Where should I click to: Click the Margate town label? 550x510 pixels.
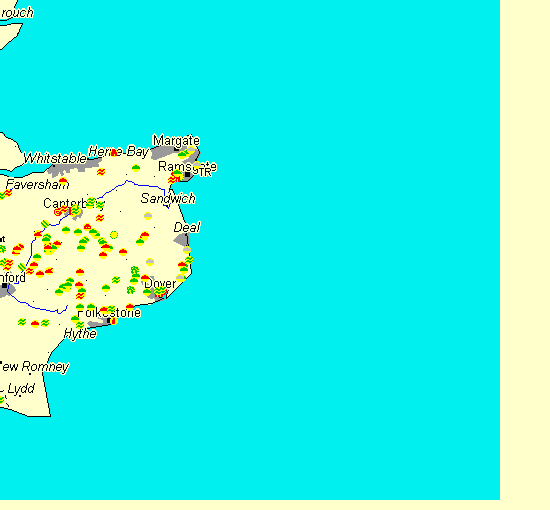[176, 141]
